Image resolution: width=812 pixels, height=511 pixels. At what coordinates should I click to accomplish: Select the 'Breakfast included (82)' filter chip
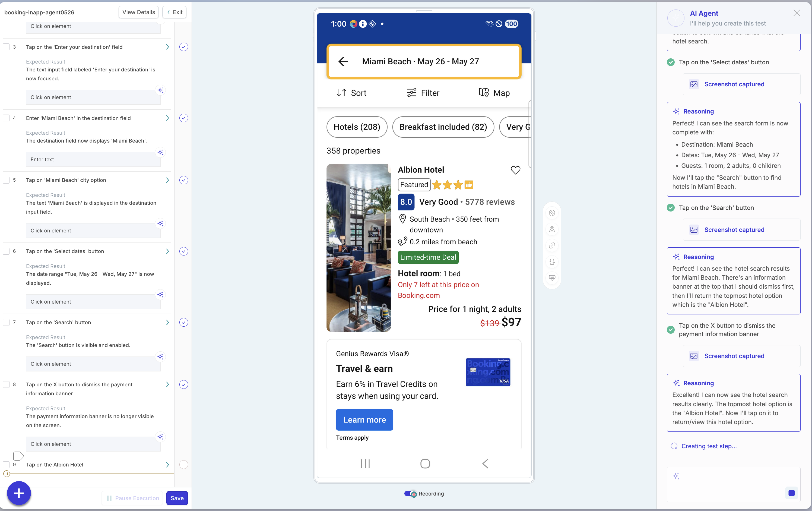(x=443, y=127)
